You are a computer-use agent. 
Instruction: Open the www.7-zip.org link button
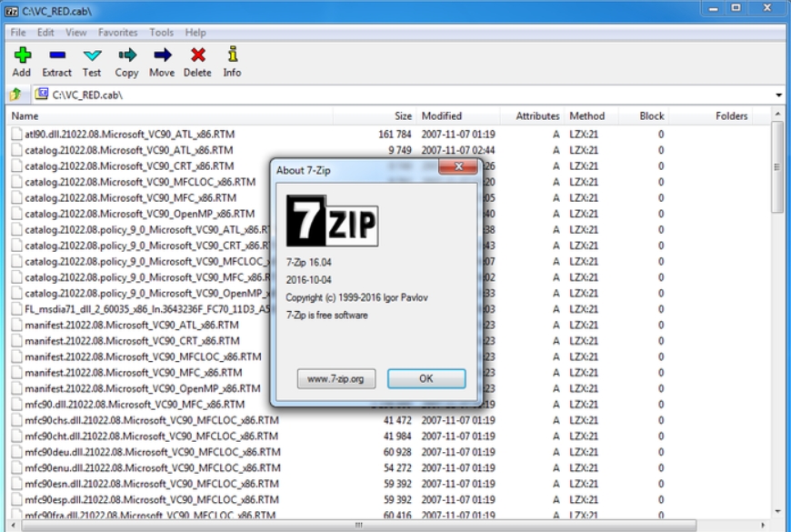tap(336, 378)
